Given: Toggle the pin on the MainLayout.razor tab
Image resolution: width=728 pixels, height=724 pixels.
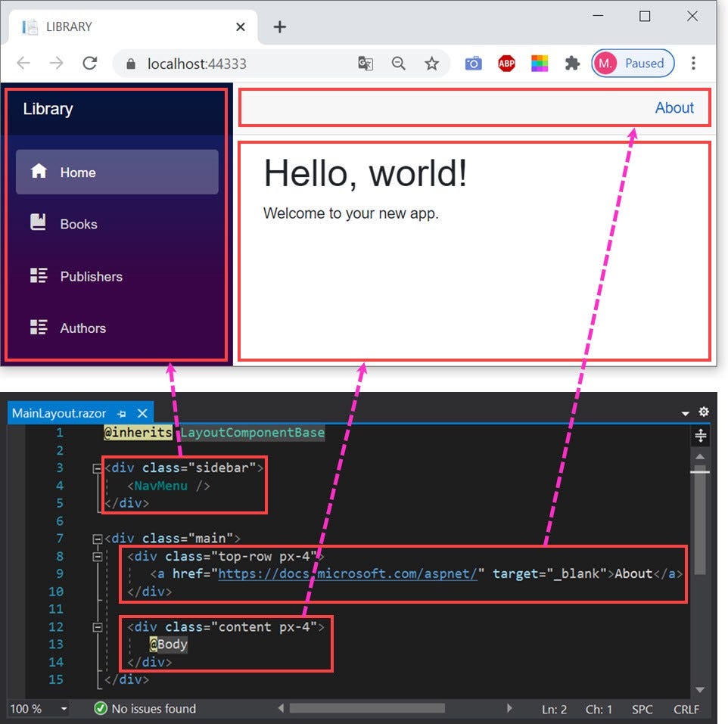Looking at the screenshot, I should [x=122, y=413].
